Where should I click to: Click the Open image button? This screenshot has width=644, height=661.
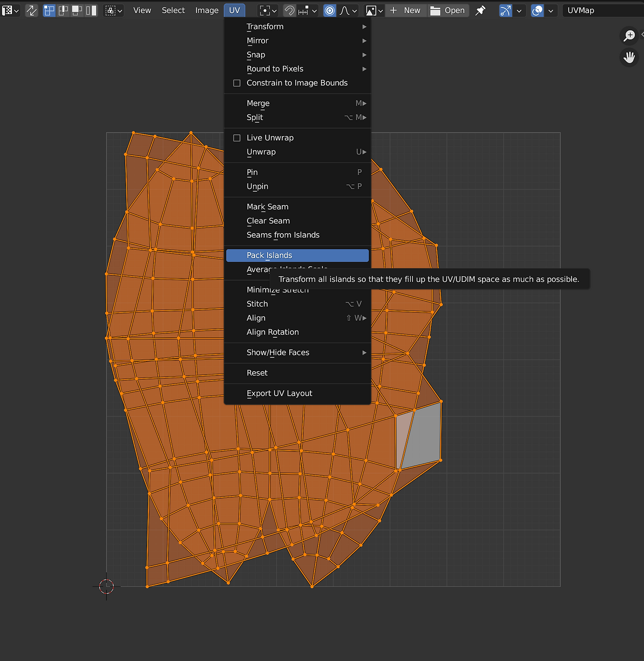(x=448, y=10)
